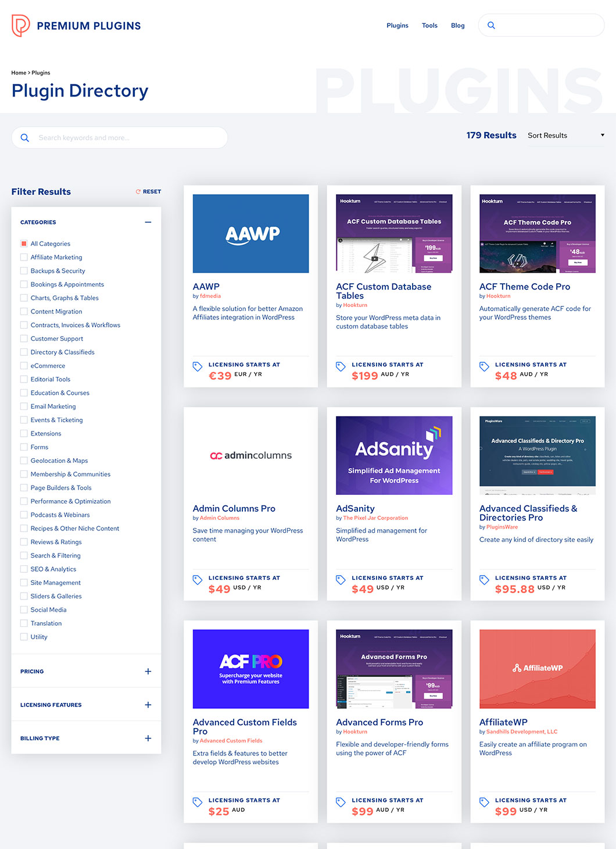Open the AffiliateWP title link
616x849 pixels.
click(503, 722)
